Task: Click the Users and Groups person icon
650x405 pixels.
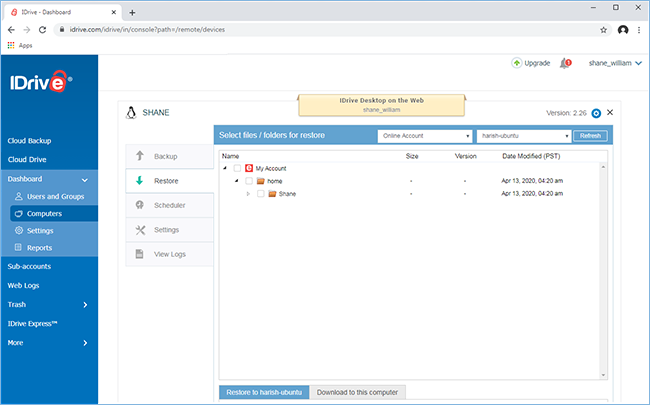Action: [x=19, y=196]
